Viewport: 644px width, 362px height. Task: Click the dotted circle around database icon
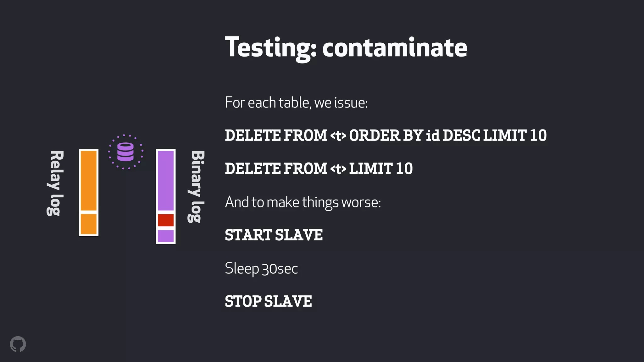coord(126,152)
